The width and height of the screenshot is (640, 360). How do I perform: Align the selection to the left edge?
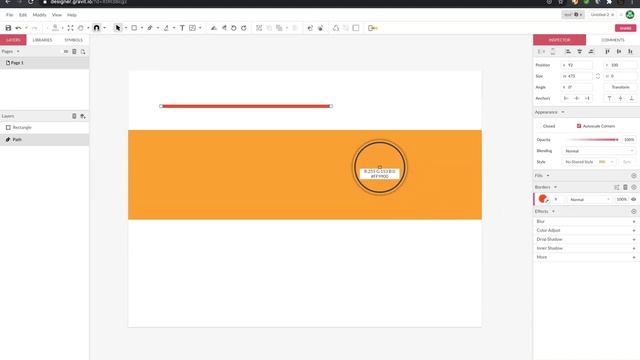(568, 51)
